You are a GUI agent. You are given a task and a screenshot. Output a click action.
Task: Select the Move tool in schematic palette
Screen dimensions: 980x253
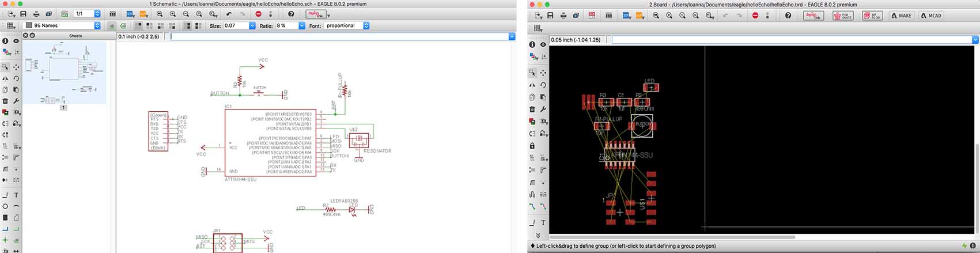[16, 67]
